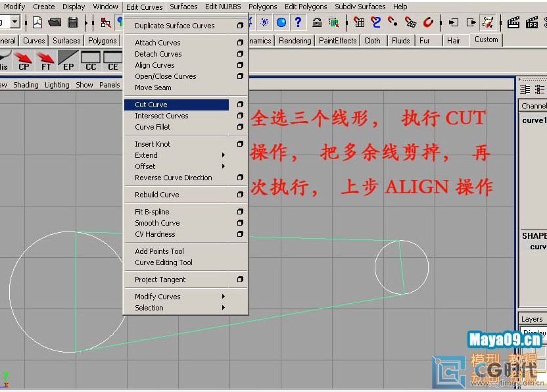Open Fit B-spline options box
The image size is (547, 392).
tap(240, 212)
